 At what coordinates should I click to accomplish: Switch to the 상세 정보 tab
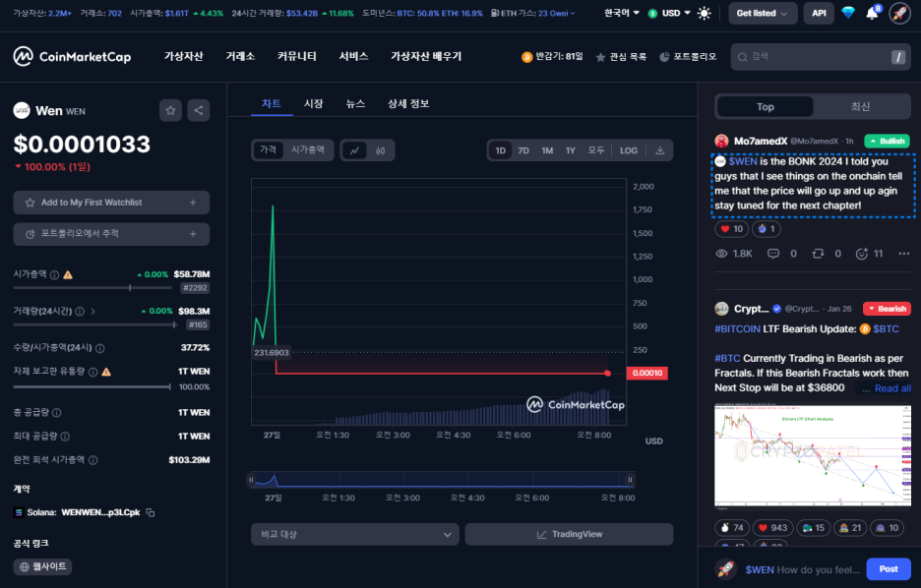pos(408,104)
